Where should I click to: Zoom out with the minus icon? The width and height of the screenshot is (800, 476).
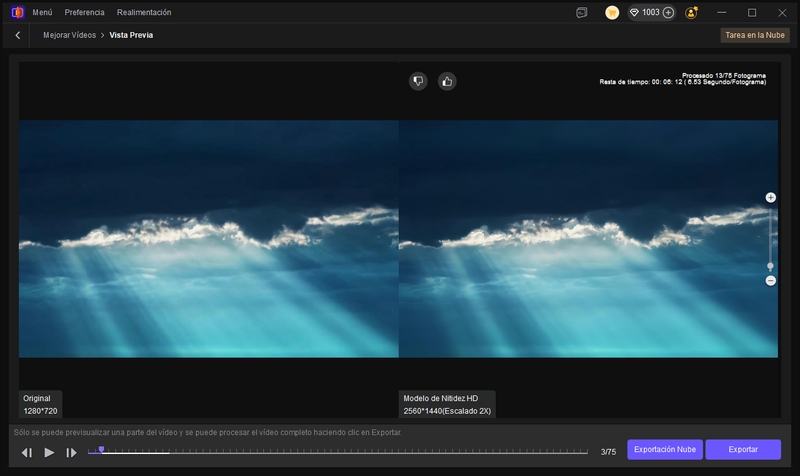pos(770,281)
